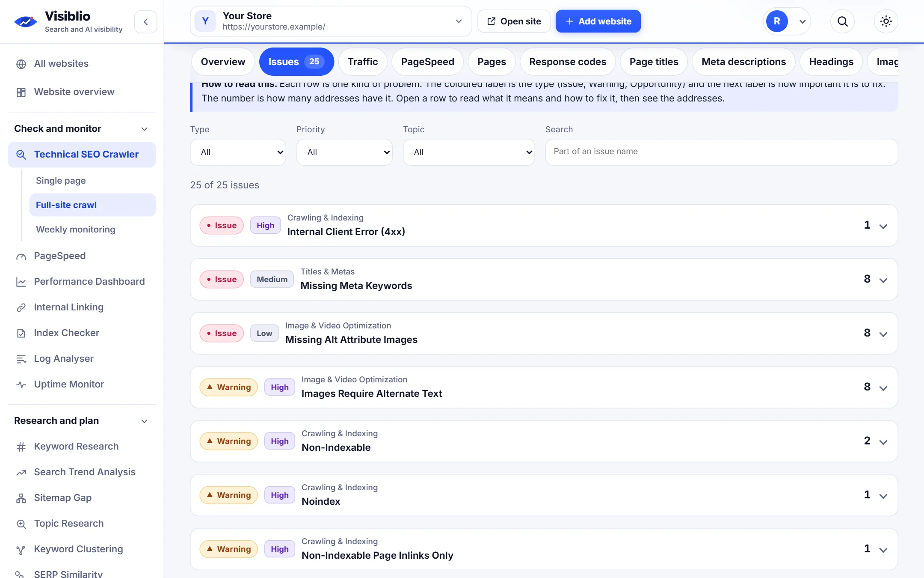Image resolution: width=924 pixels, height=578 pixels.
Task: Collapse the sidebar with the arrow button
Action: tap(145, 21)
